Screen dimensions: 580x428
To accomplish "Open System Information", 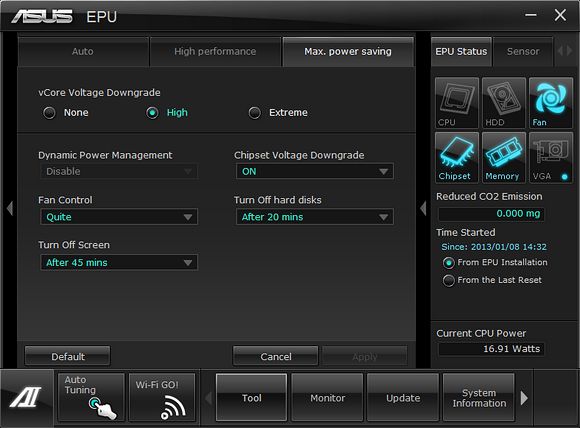I will click(479, 398).
